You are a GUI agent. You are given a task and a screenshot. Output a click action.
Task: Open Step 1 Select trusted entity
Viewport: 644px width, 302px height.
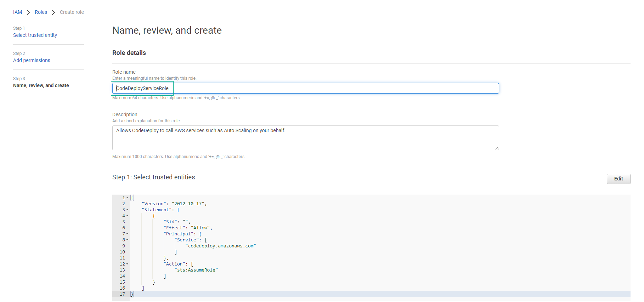coord(35,35)
